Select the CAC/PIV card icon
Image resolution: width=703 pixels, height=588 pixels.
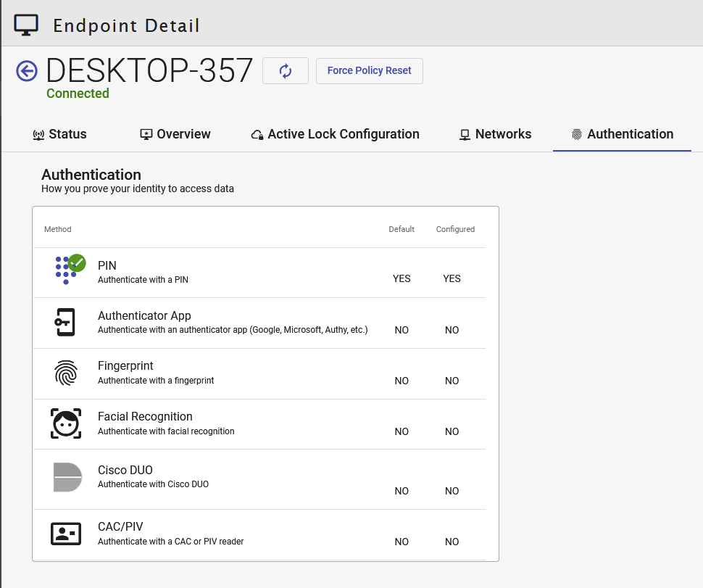[x=65, y=534]
